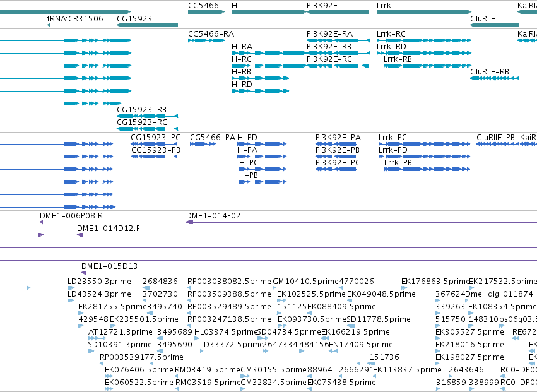Select EST 151736
This screenshot has height=392, width=537.
point(372,364)
